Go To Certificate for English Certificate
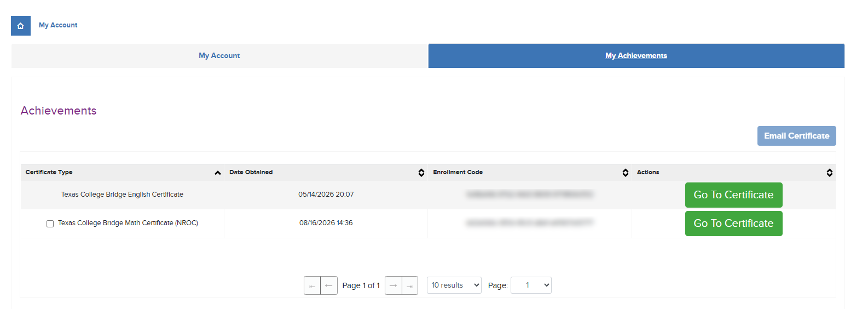868x309 pixels. pos(733,195)
